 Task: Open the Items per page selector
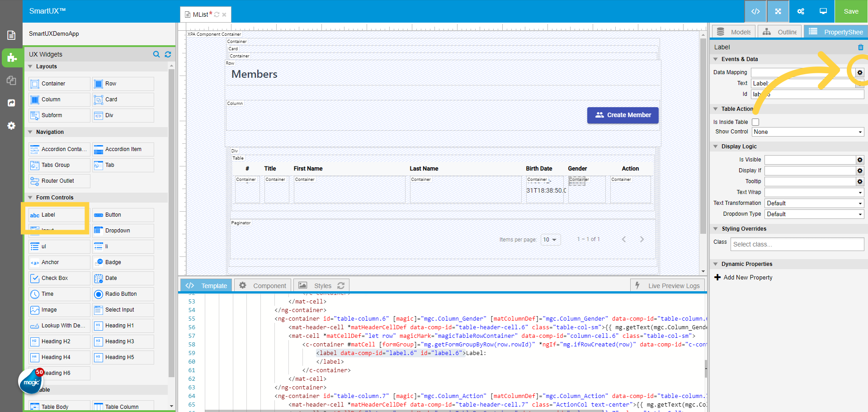pos(550,239)
